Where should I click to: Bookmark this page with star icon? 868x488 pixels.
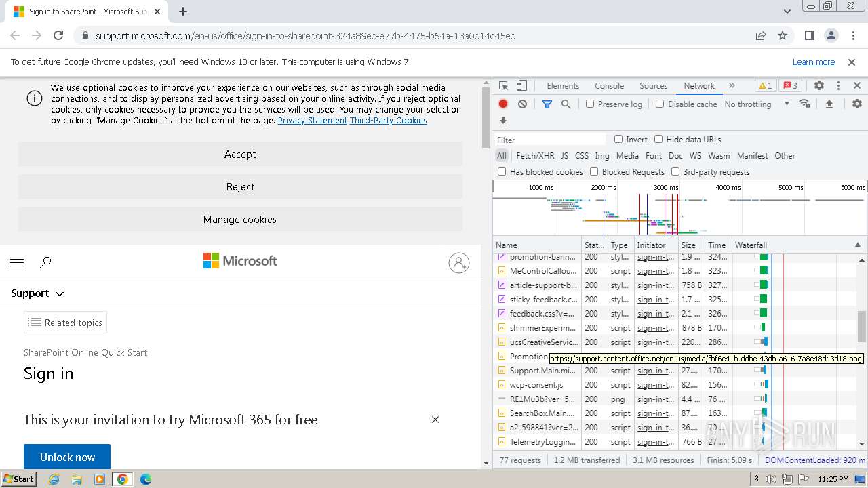pyautogui.click(x=783, y=35)
